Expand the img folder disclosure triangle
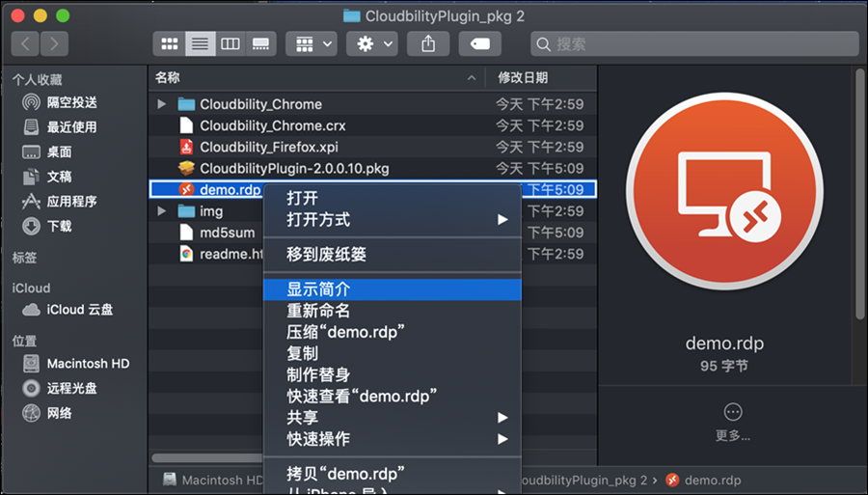The image size is (868, 495). (162, 211)
